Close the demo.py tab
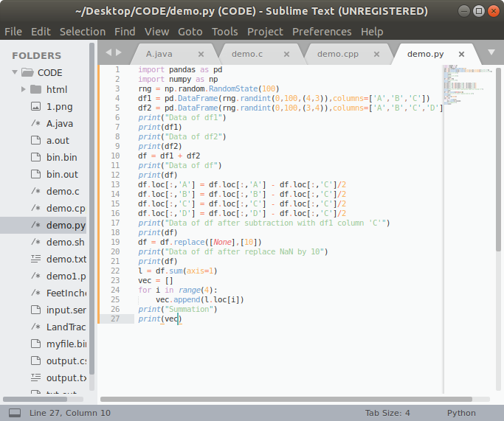The image size is (504, 421). (x=461, y=55)
